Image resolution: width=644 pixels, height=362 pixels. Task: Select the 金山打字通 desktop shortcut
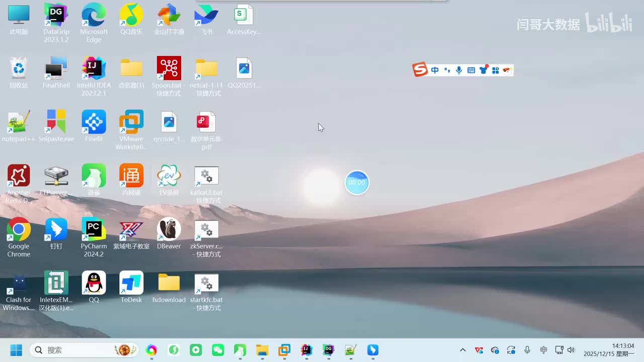click(169, 19)
